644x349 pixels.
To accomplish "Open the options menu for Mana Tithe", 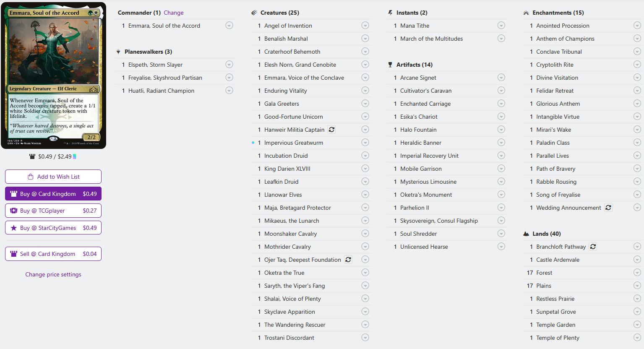I will click(501, 26).
